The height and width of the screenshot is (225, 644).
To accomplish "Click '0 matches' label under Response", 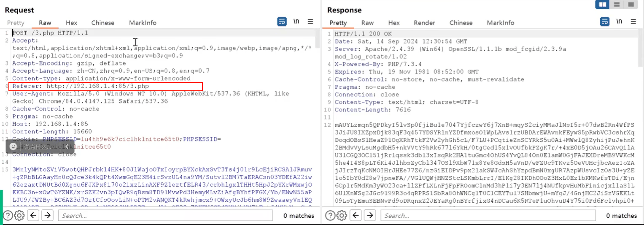I will coord(621,216).
